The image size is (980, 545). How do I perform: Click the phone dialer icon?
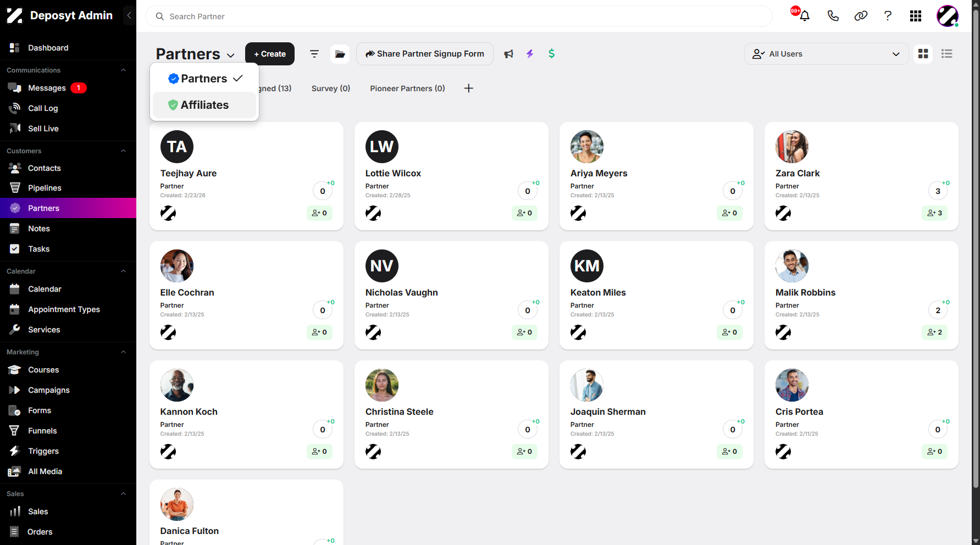tap(833, 16)
